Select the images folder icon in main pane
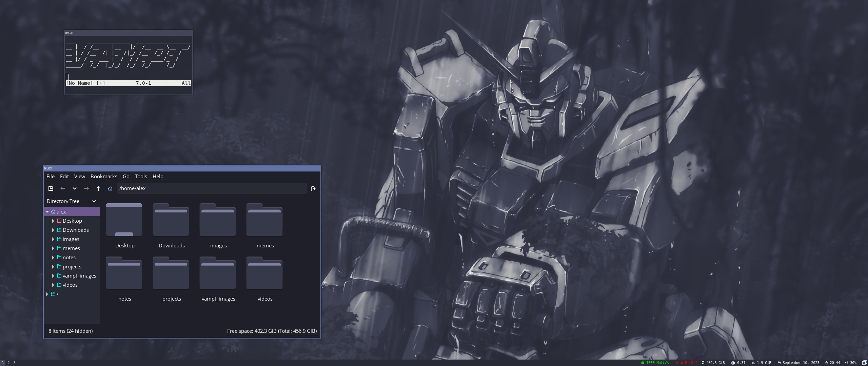 pos(218,220)
